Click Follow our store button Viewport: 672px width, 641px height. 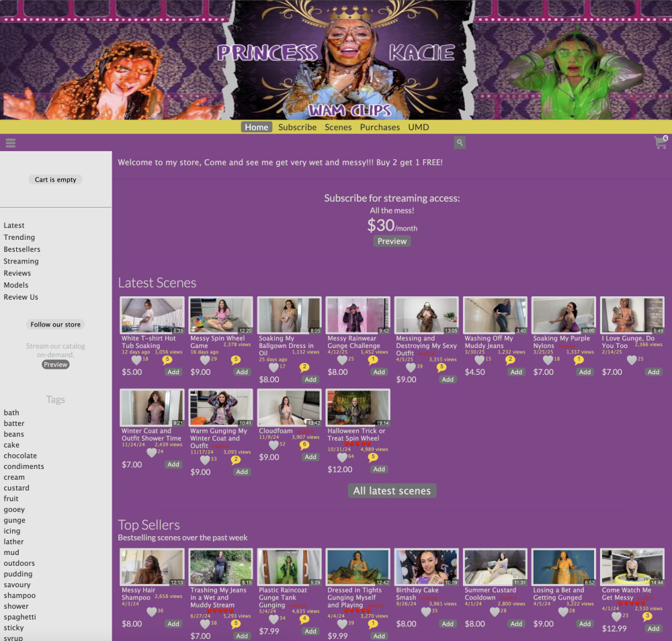pyautogui.click(x=56, y=325)
